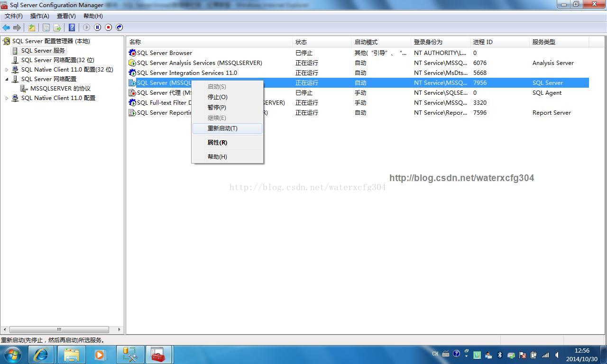The height and width of the screenshot is (364, 607).
Task: Select SQL Native Client 11.0 配置(32 位) tree node
Action: click(67, 70)
